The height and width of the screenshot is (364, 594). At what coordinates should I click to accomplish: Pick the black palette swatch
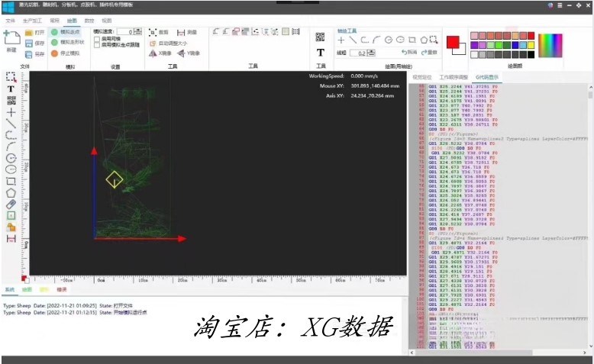(531, 54)
